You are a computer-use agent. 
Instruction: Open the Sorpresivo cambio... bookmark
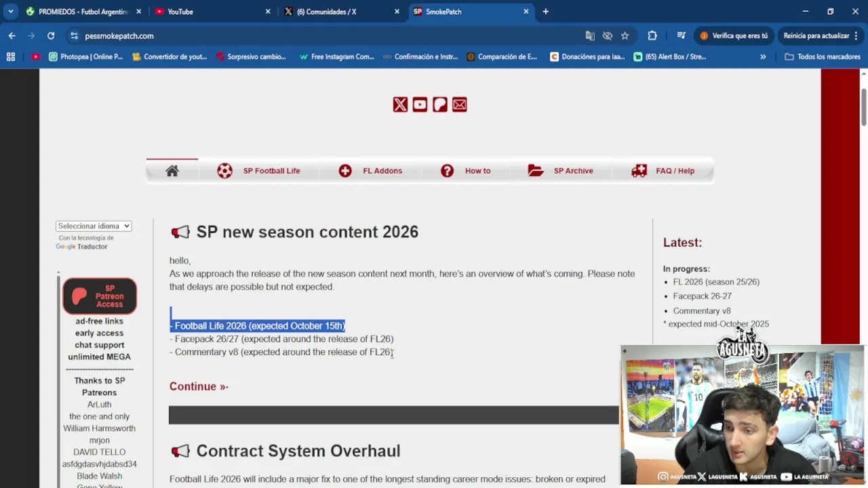pyautogui.click(x=251, y=57)
